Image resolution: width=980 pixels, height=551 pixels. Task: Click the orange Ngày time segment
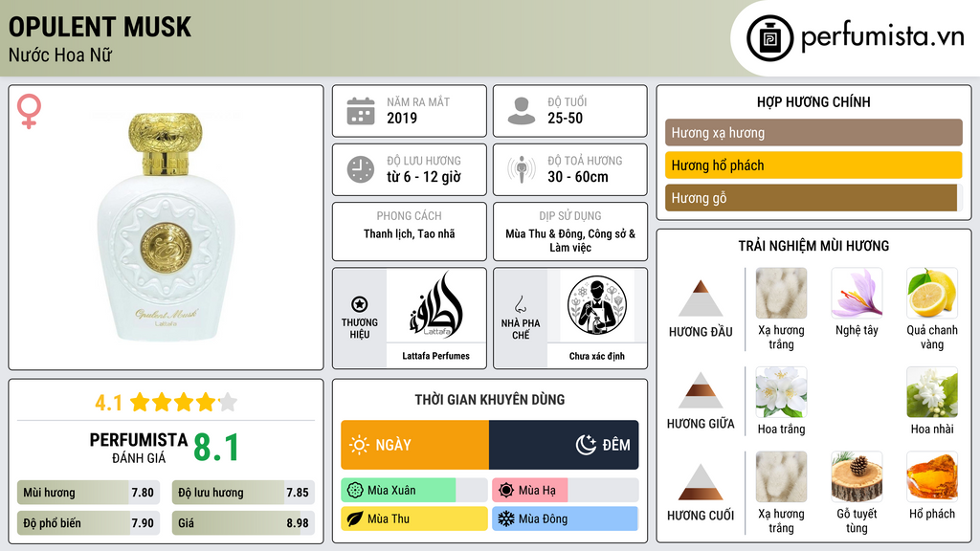415,445
